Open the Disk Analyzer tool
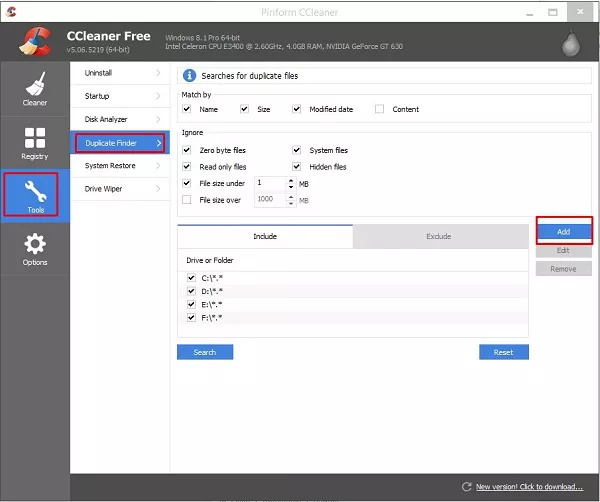The height and width of the screenshot is (502, 600). pos(120,119)
